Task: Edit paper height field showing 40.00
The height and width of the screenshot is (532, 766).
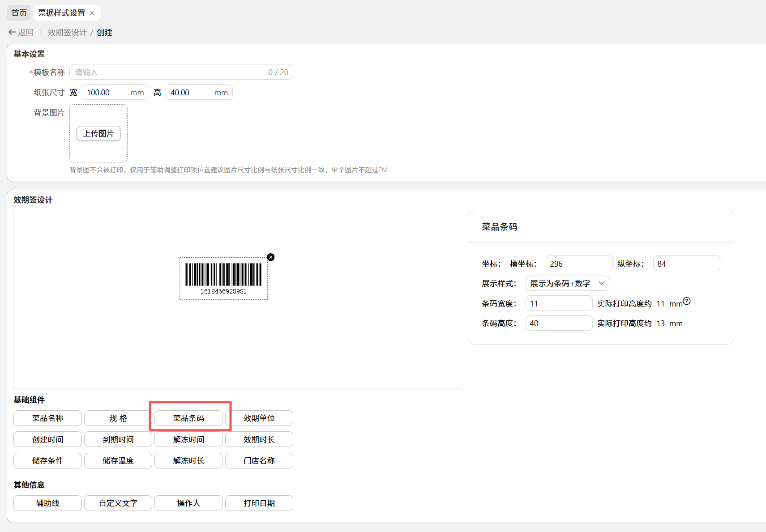Action: 199,92
